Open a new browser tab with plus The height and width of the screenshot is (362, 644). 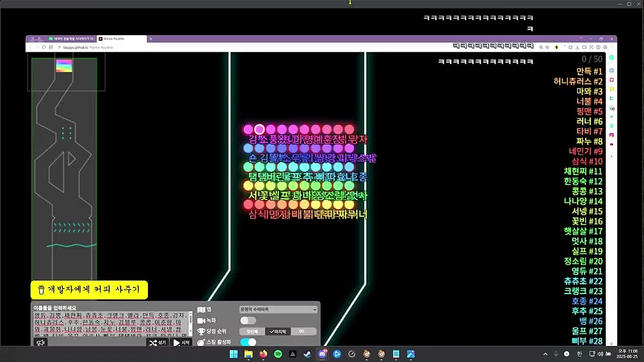click(x=150, y=39)
